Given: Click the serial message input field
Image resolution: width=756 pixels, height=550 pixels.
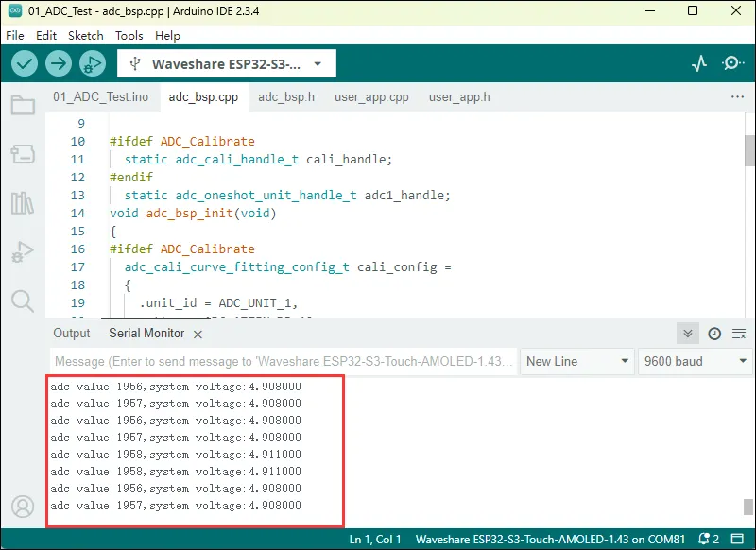Looking at the screenshot, I should pos(283,361).
